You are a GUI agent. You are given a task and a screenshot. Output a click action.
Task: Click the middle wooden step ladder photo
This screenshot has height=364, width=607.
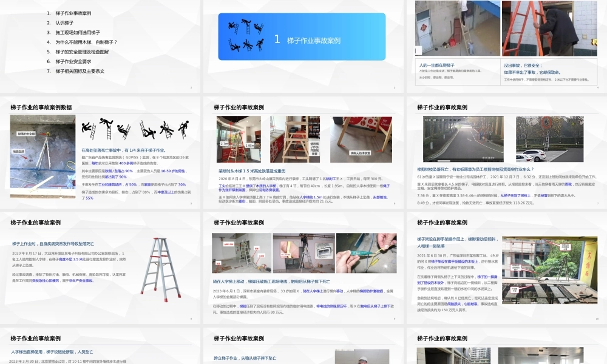[x=295, y=140]
